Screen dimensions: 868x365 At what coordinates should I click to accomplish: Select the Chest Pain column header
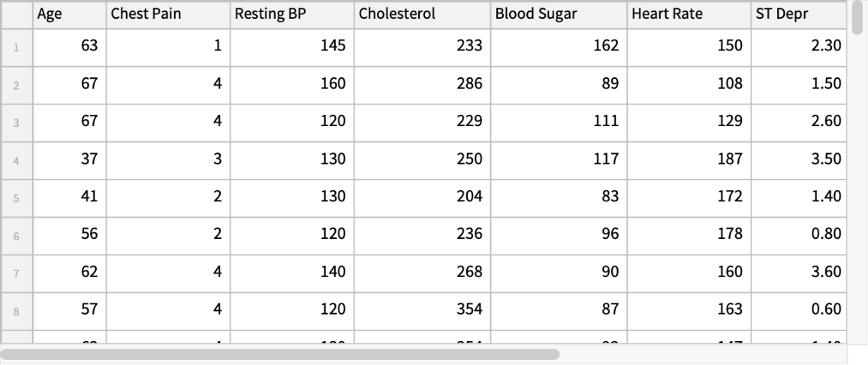(x=168, y=14)
